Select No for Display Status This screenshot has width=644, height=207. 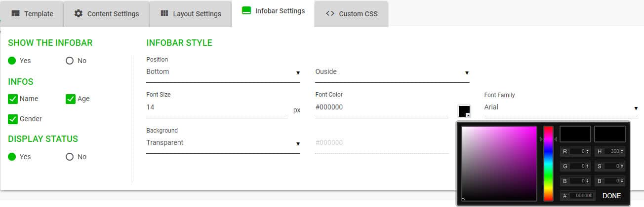point(70,157)
